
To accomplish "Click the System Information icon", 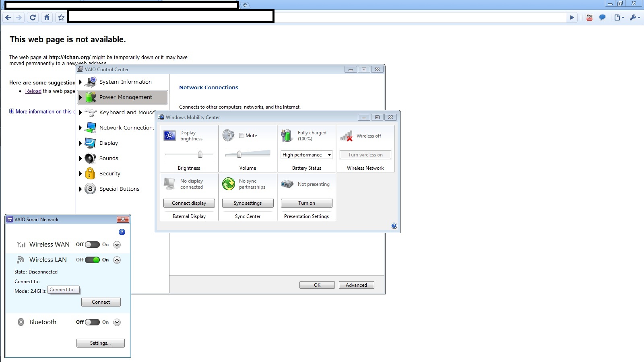I will coord(91,82).
